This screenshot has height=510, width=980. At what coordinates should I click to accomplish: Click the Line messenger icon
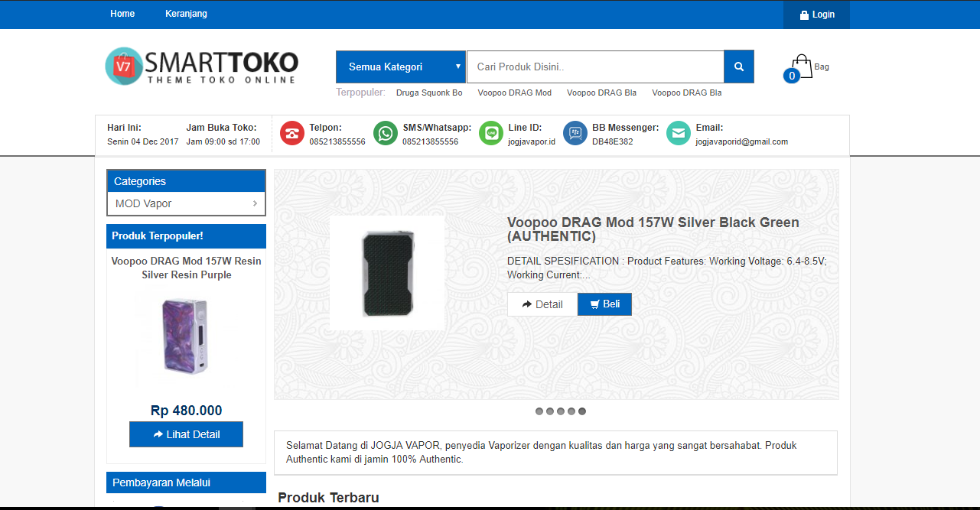click(x=491, y=133)
